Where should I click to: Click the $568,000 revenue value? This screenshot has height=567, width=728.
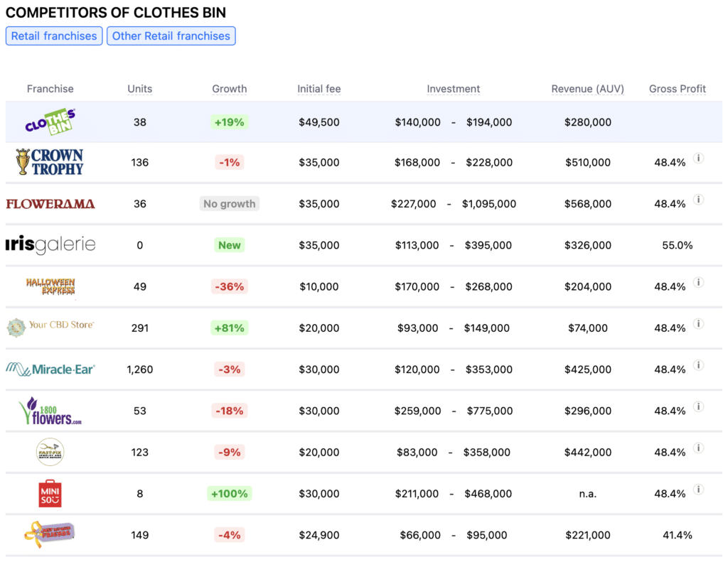point(587,204)
